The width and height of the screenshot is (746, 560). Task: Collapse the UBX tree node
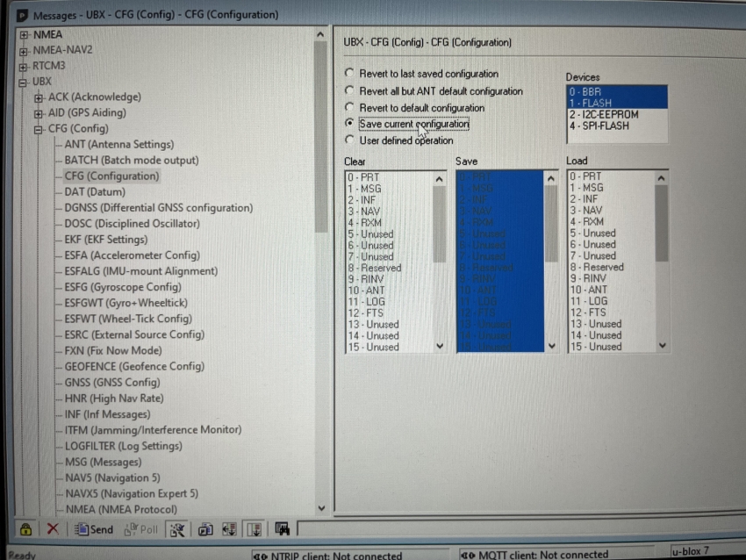coord(23,83)
